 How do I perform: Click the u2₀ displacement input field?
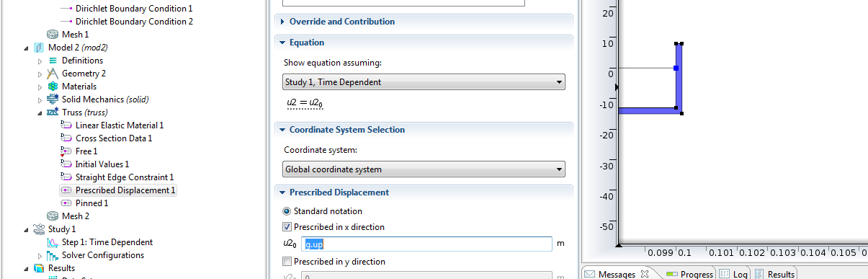pyautogui.click(x=426, y=244)
